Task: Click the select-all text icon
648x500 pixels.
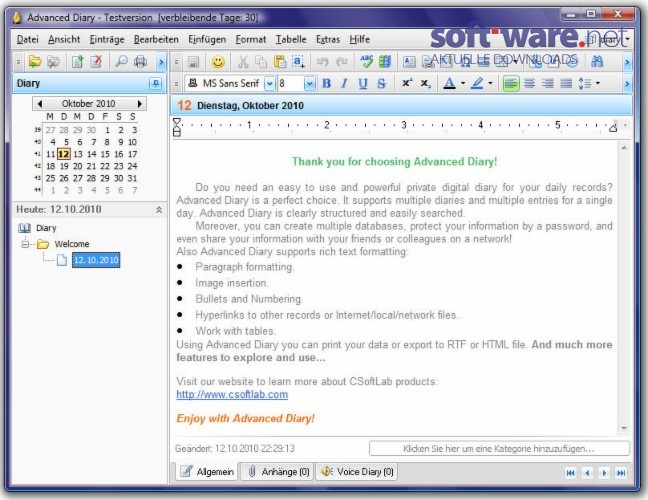Action: point(298,62)
